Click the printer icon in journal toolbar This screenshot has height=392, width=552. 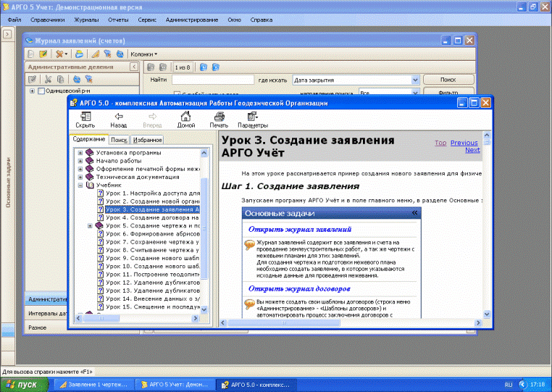coord(79,54)
